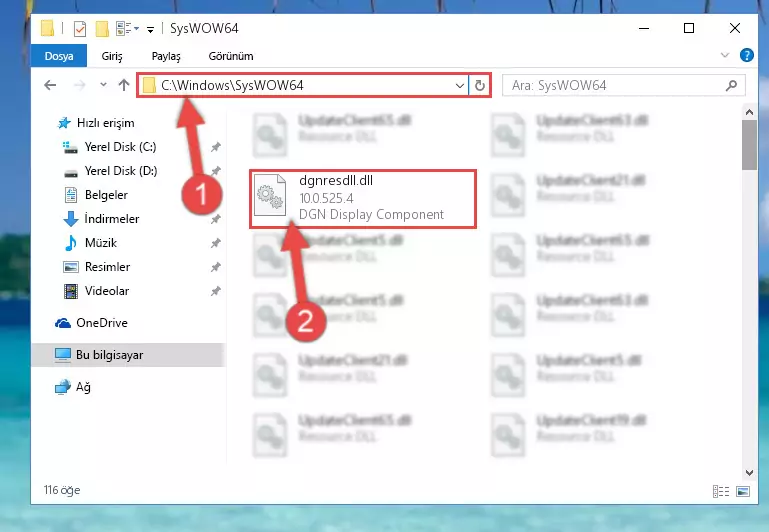Open Yerel Disk (D:) in sidebar
This screenshot has height=532, width=769.
121,171
